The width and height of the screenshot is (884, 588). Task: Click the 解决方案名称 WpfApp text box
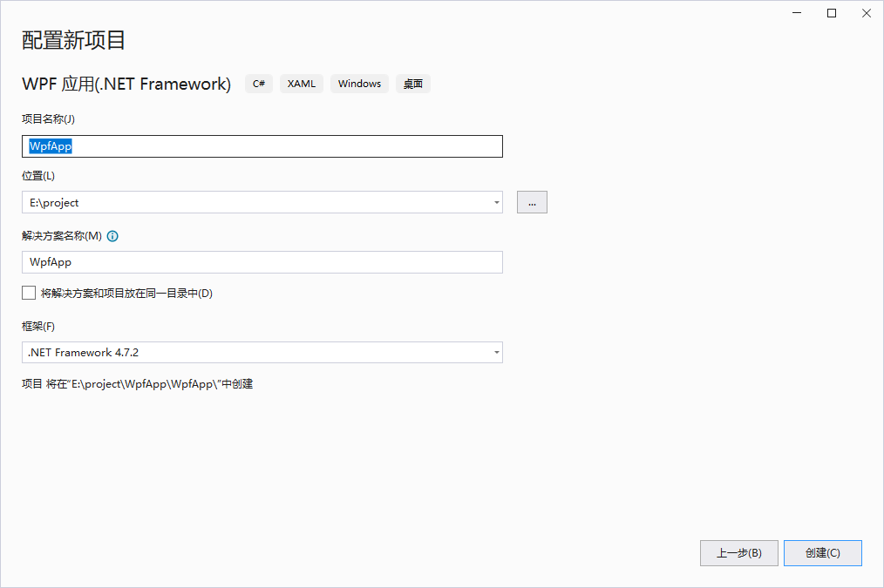point(262,262)
